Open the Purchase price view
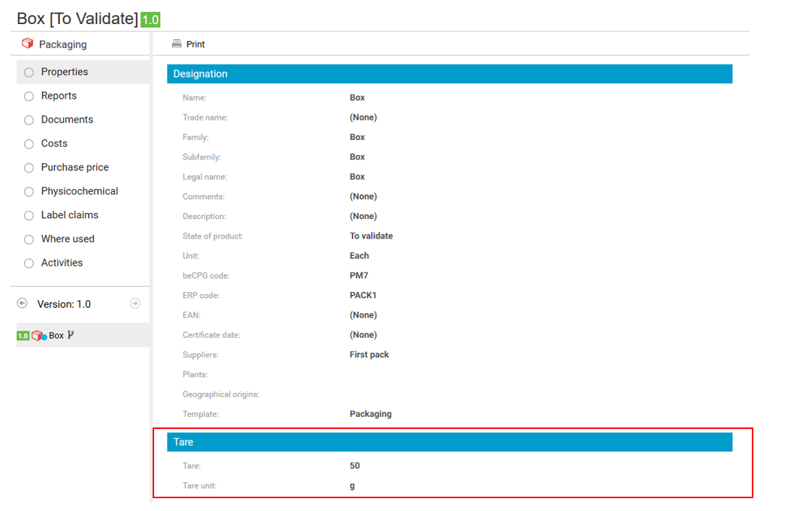The height and width of the screenshot is (511, 812). [x=74, y=167]
